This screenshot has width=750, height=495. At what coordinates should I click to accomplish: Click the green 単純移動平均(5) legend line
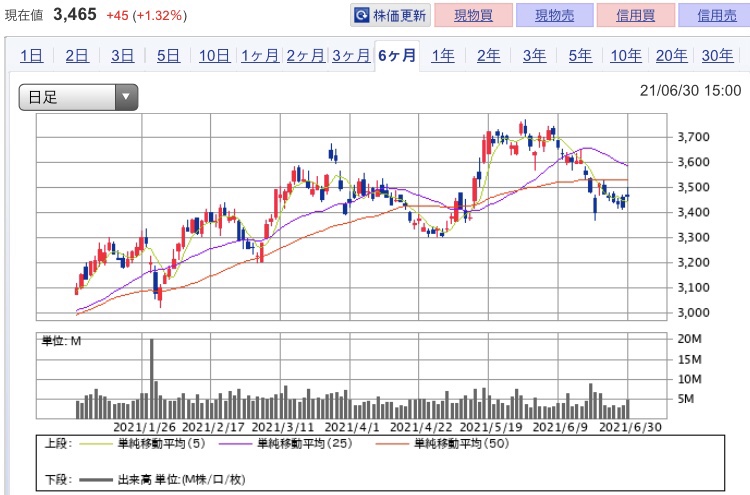point(95,444)
